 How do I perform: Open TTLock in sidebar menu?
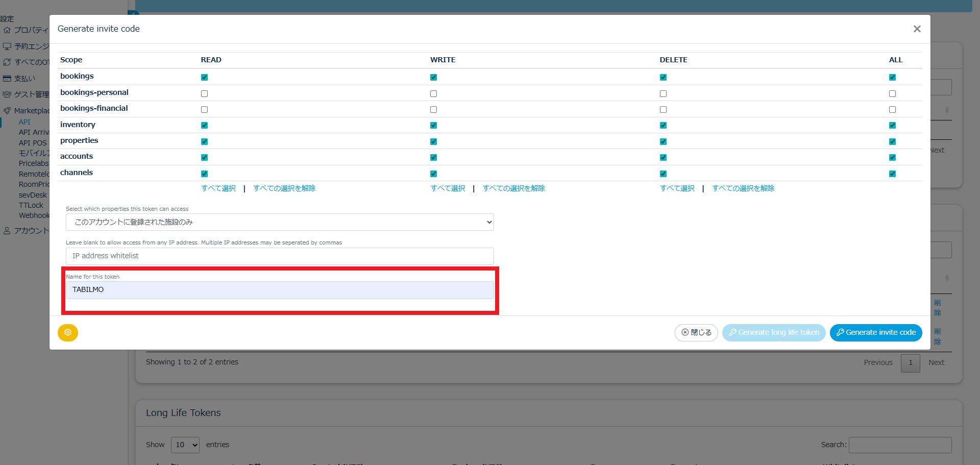pos(31,205)
